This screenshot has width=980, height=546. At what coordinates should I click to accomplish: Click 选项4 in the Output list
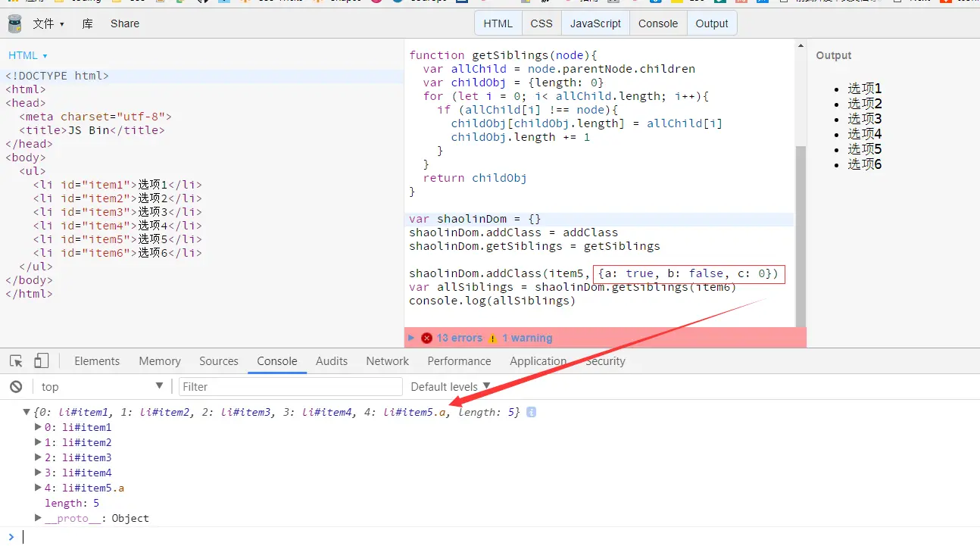tap(865, 134)
